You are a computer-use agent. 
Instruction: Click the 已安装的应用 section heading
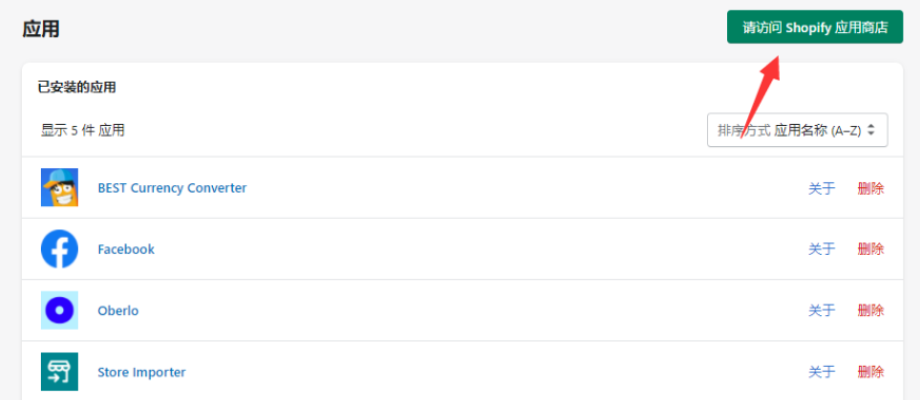(x=77, y=88)
